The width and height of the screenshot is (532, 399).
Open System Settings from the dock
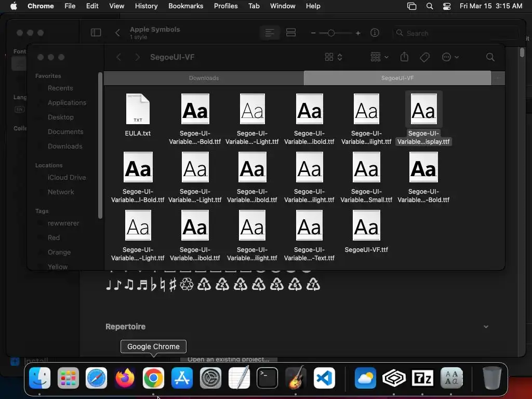211,378
